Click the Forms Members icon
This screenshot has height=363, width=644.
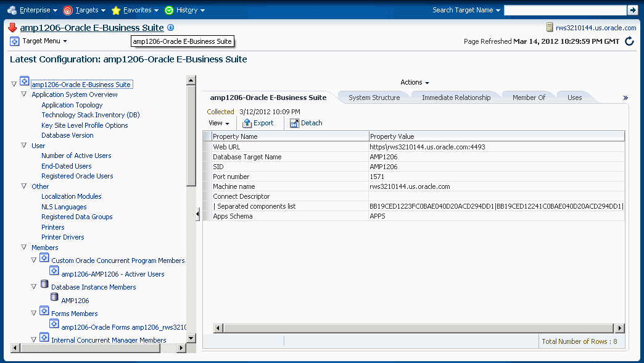[x=44, y=311]
